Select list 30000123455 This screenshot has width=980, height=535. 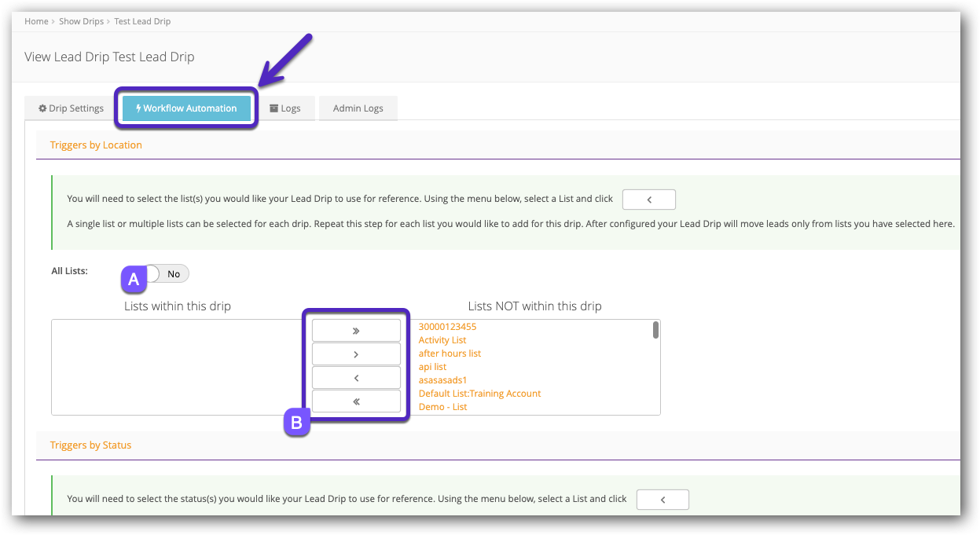(447, 327)
